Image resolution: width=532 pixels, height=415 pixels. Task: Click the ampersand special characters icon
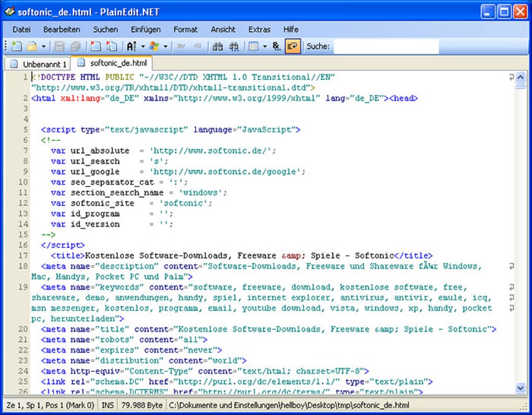(x=276, y=46)
